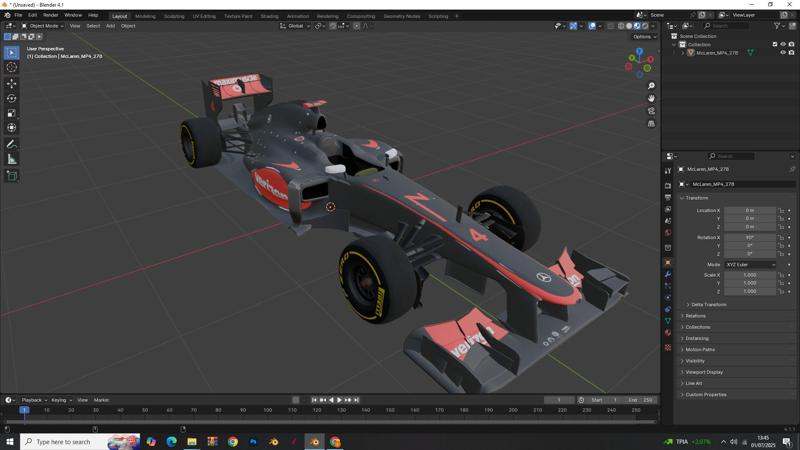Open the Tool properties tab
Image resolution: width=800 pixels, height=450 pixels.
click(x=668, y=171)
